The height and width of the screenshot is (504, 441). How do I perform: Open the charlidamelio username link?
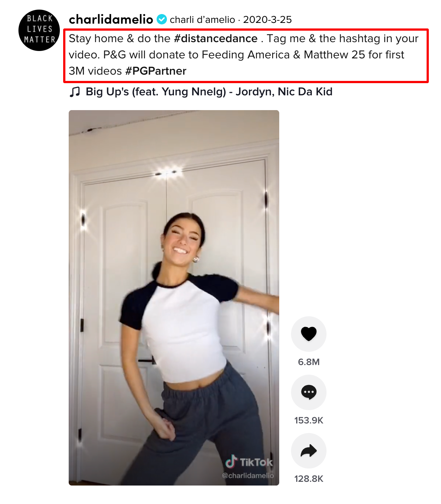111,19
